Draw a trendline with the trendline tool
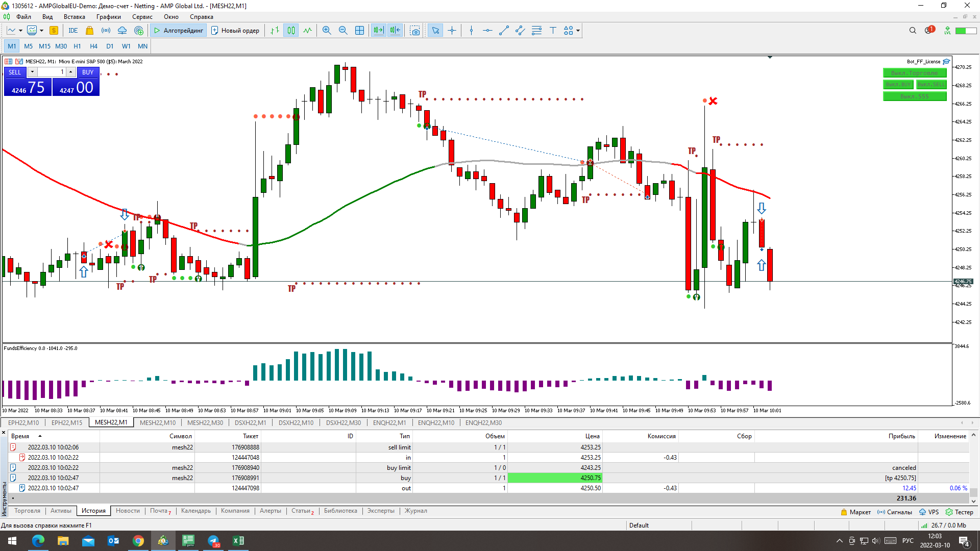980x551 pixels. [504, 31]
